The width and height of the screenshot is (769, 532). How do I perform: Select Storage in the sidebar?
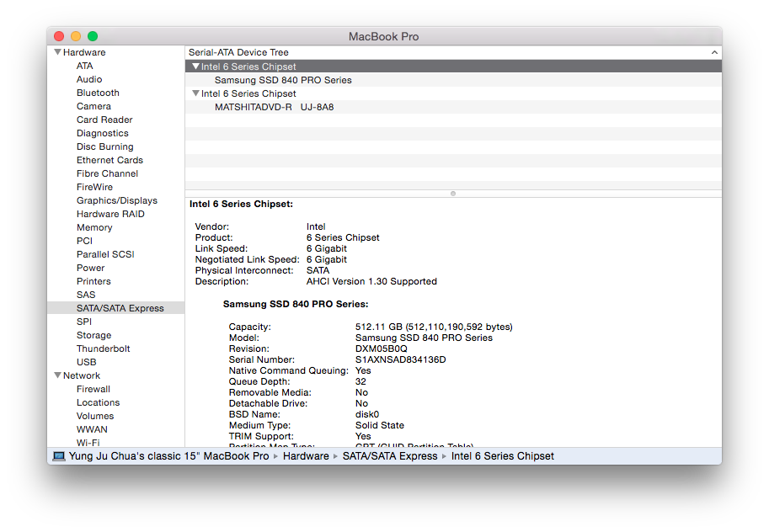point(93,335)
